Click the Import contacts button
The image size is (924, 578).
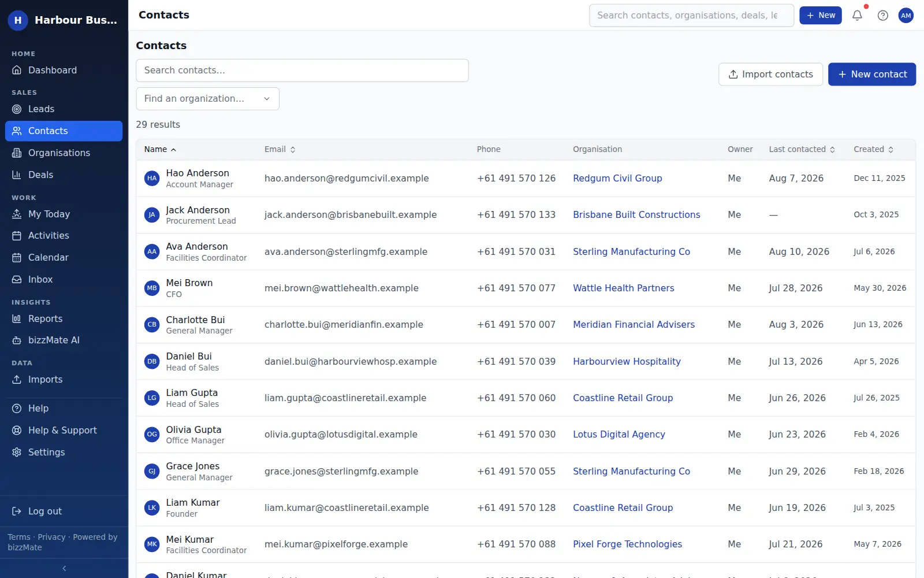(x=770, y=75)
